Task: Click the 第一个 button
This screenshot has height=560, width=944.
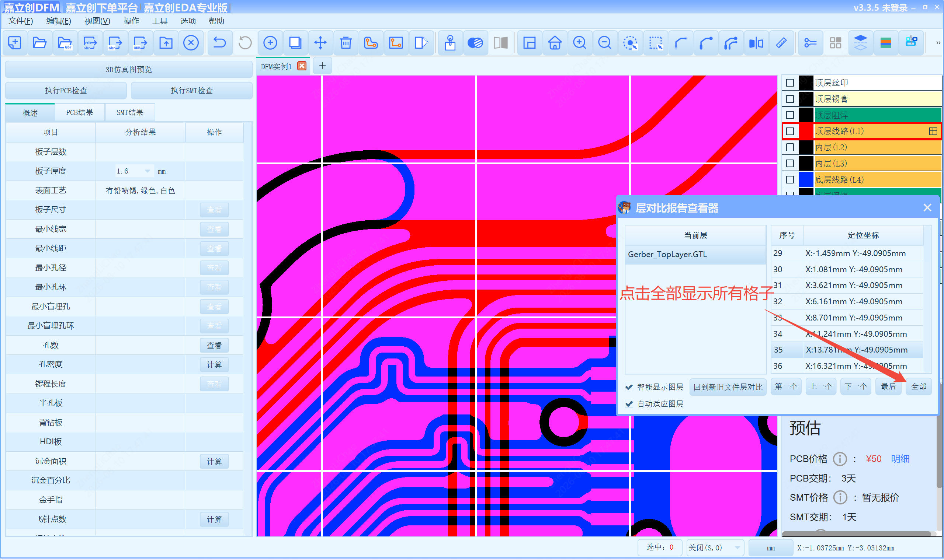Action: [x=786, y=387]
